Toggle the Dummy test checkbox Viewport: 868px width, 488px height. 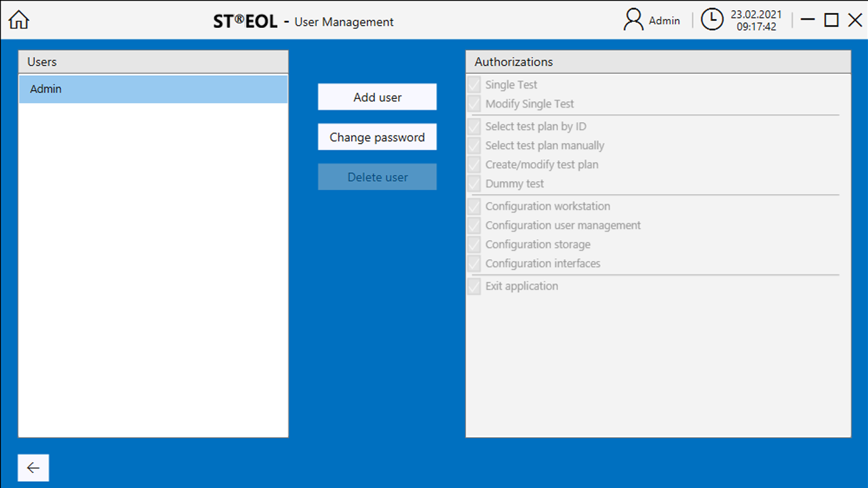point(474,184)
